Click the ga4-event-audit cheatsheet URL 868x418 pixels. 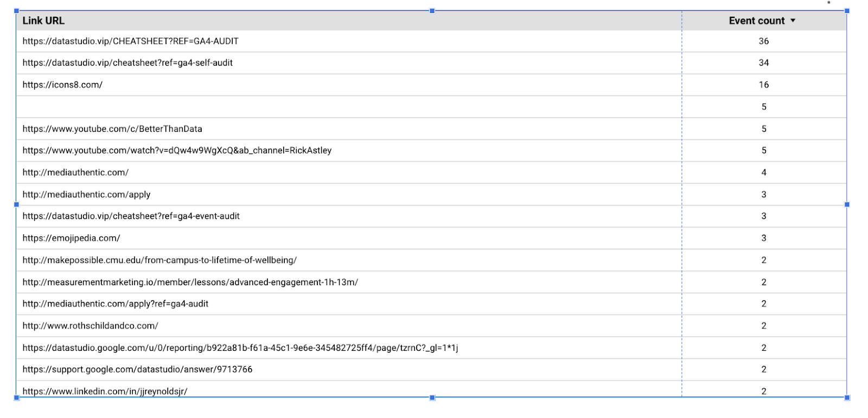point(131,216)
